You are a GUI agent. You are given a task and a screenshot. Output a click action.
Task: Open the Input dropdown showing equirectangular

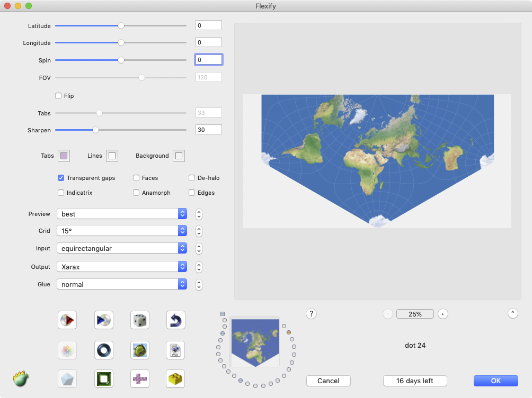(x=122, y=248)
